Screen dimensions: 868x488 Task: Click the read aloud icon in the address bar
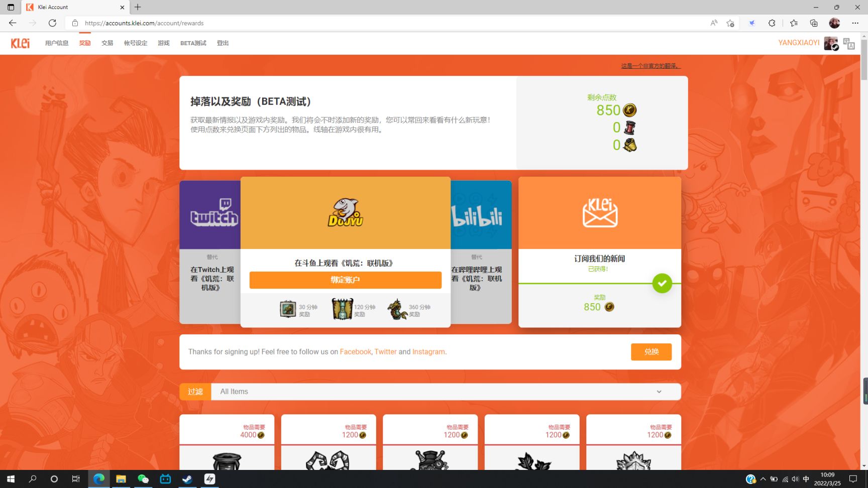(714, 23)
